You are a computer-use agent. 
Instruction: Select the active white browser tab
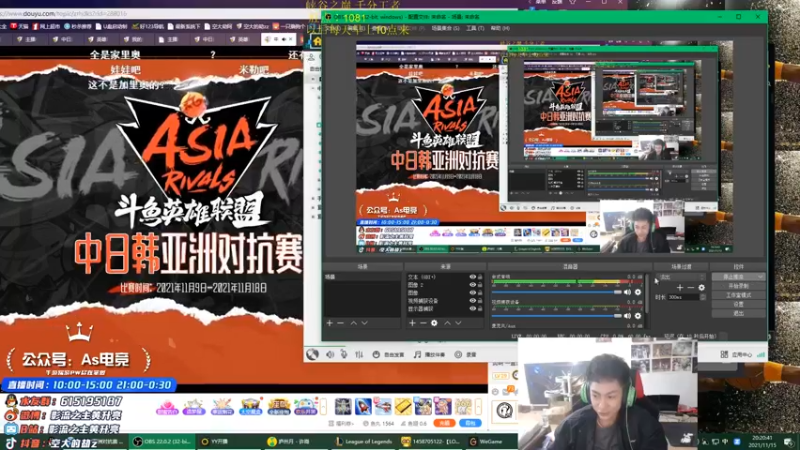tap(279, 39)
